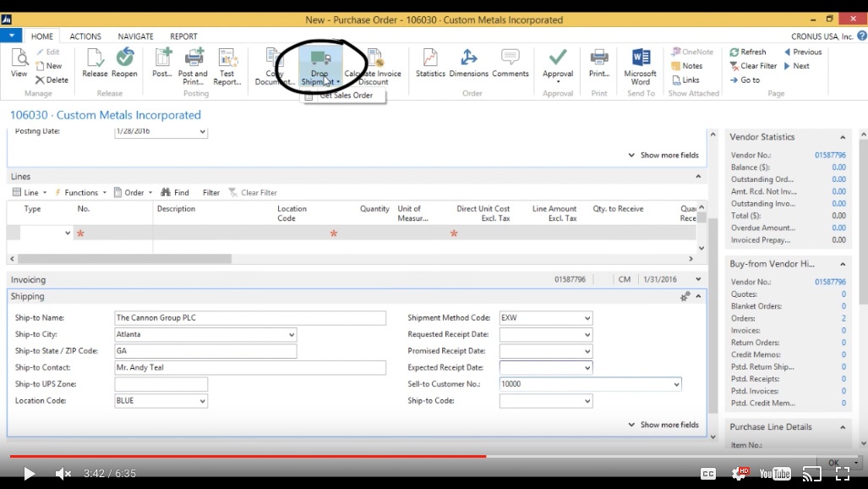Delete the purchase order

(52, 80)
